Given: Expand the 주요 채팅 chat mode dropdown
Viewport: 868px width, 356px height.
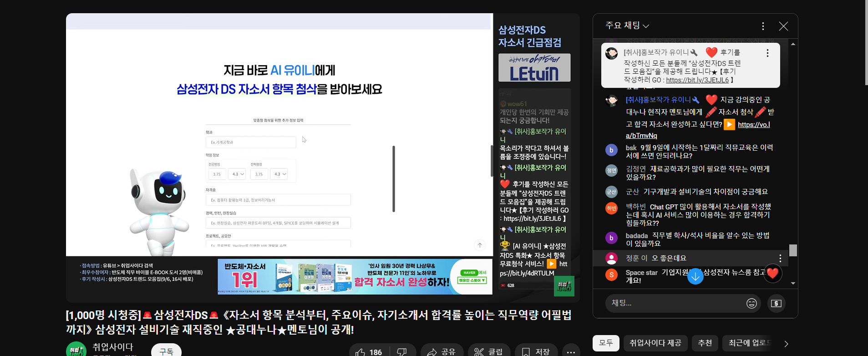Looking at the screenshot, I should pos(627,26).
